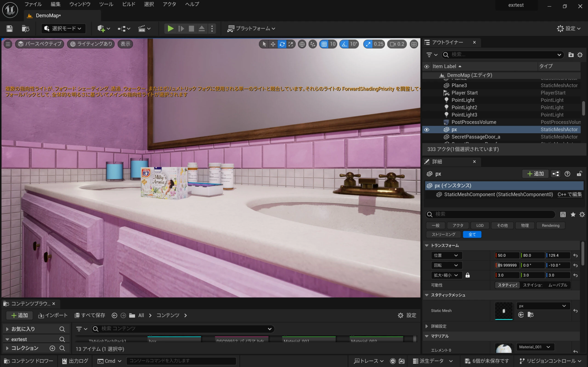Open viewport layout maximize icon
588x367 pixels.
click(414, 44)
